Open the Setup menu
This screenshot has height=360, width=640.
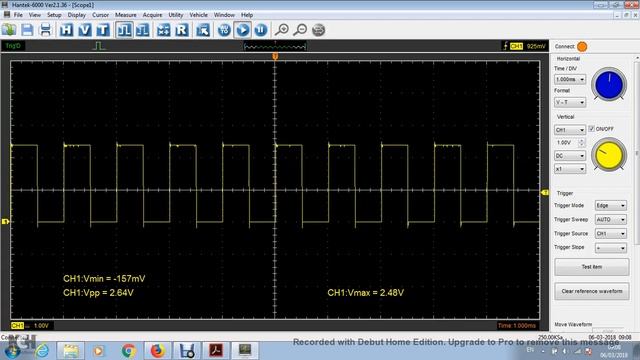54,15
